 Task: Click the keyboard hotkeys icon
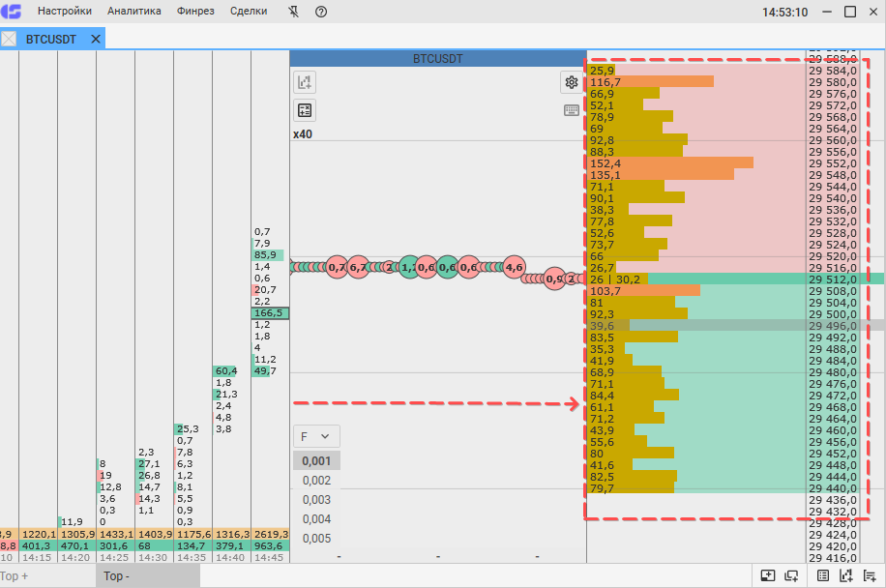click(571, 110)
